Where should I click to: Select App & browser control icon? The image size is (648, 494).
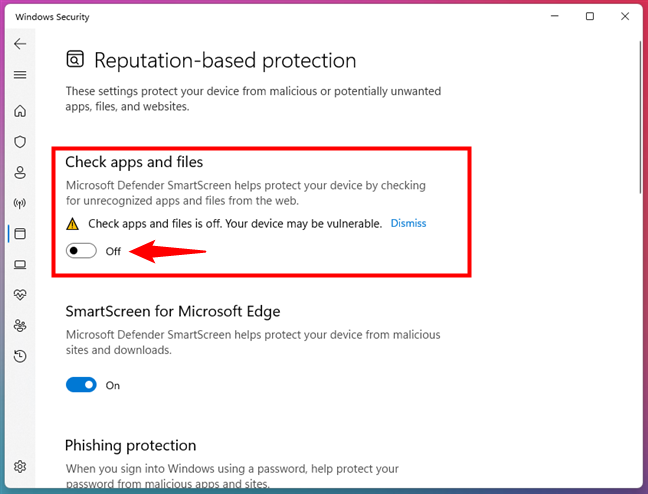(20, 234)
